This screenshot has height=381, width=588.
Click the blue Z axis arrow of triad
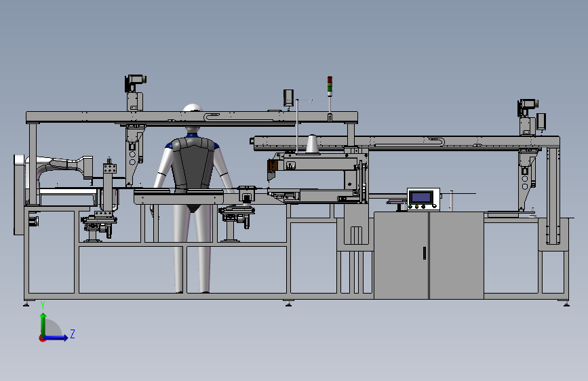[56, 338]
